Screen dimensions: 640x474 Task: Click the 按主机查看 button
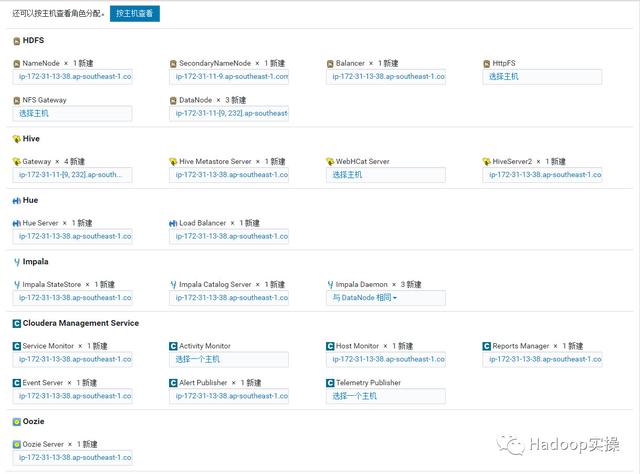[135, 13]
